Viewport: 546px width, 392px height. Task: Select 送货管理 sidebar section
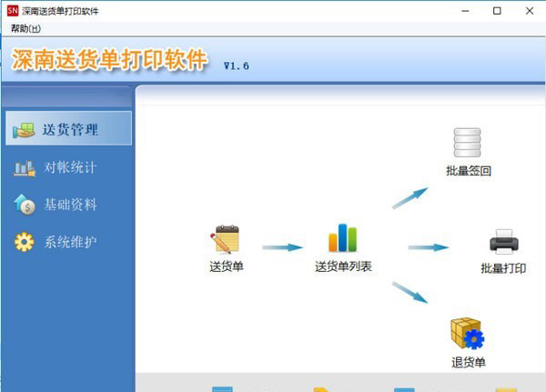click(x=68, y=128)
